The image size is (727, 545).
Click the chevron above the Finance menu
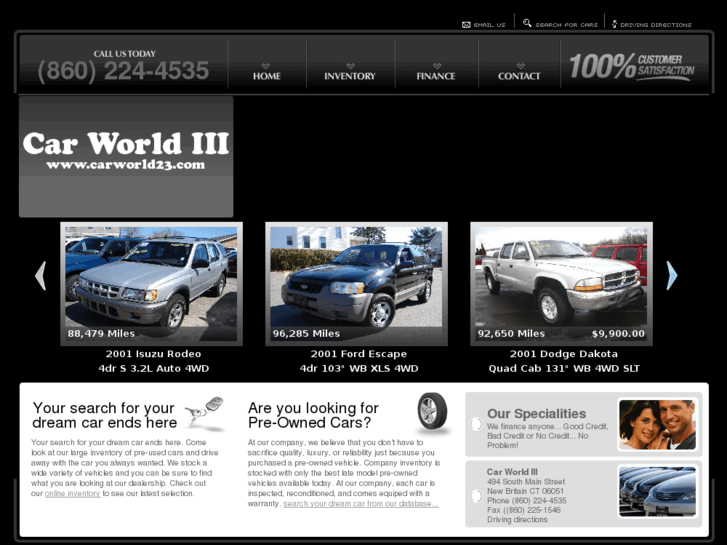tap(437, 66)
